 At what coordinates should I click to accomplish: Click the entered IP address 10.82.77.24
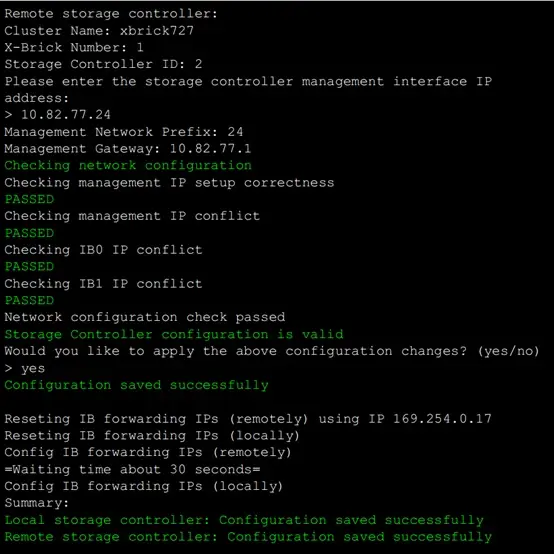[x=66, y=115]
